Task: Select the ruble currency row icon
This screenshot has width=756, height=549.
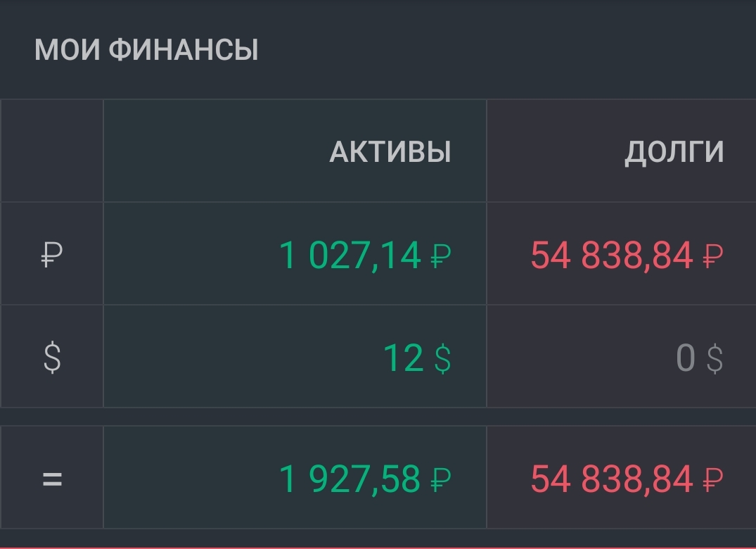Action: point(52,254)
